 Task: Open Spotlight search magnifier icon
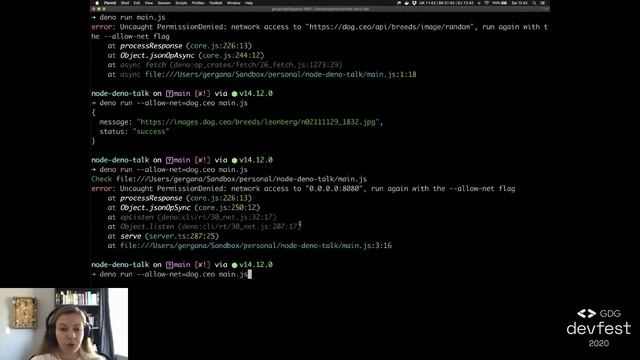[x=534, y=3]
